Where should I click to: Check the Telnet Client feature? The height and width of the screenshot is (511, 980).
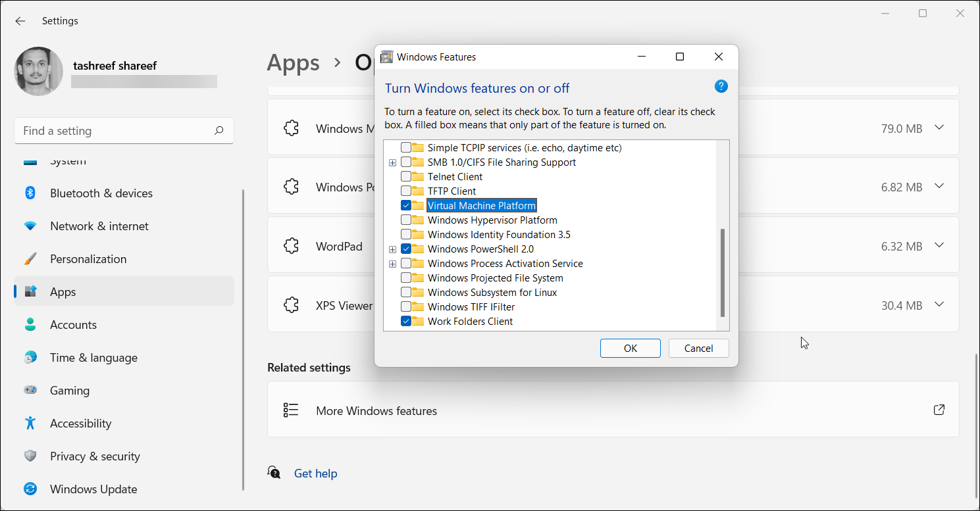point(405,176)
